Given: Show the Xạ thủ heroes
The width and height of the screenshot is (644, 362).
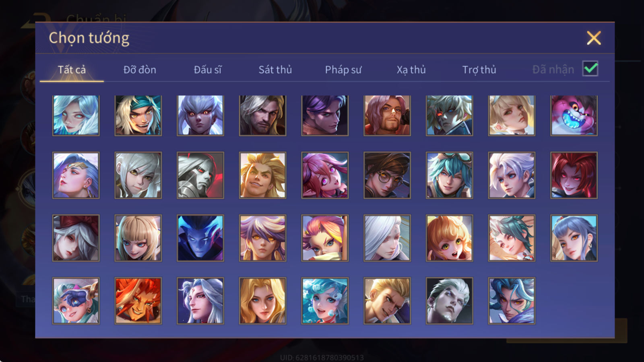Looking at the screenshot, I should tap(411, 70).
